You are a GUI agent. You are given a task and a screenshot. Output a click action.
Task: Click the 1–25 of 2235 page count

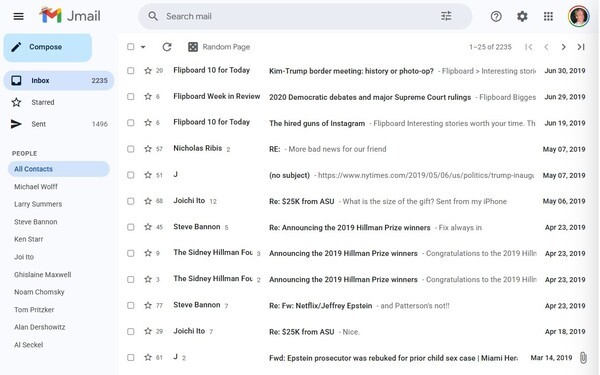[490, 47]
